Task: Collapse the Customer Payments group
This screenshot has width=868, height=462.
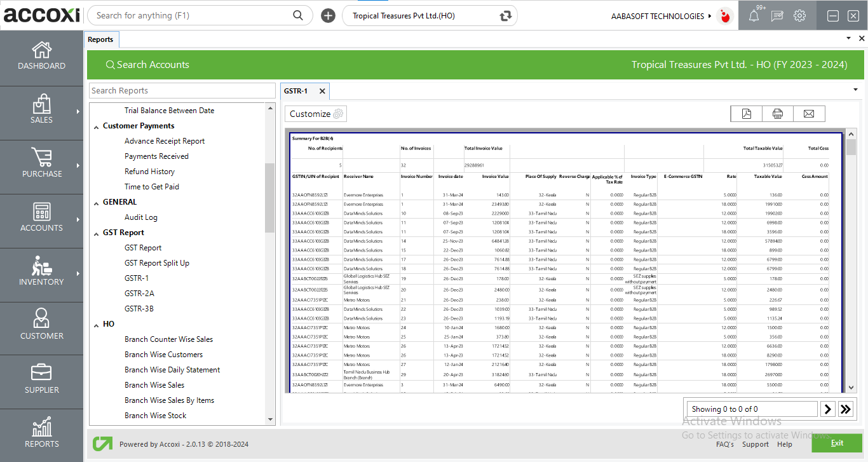Action: point(96,126)
